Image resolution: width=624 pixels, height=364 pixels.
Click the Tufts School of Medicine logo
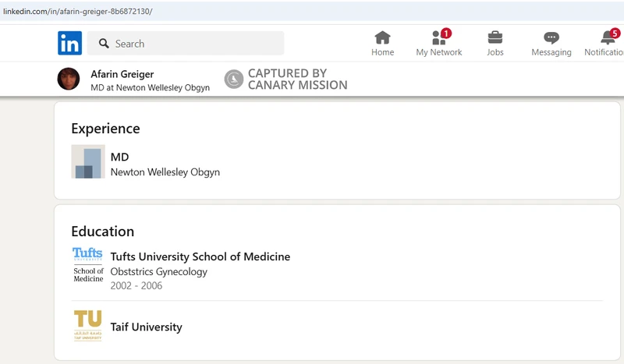pos(88,264)
